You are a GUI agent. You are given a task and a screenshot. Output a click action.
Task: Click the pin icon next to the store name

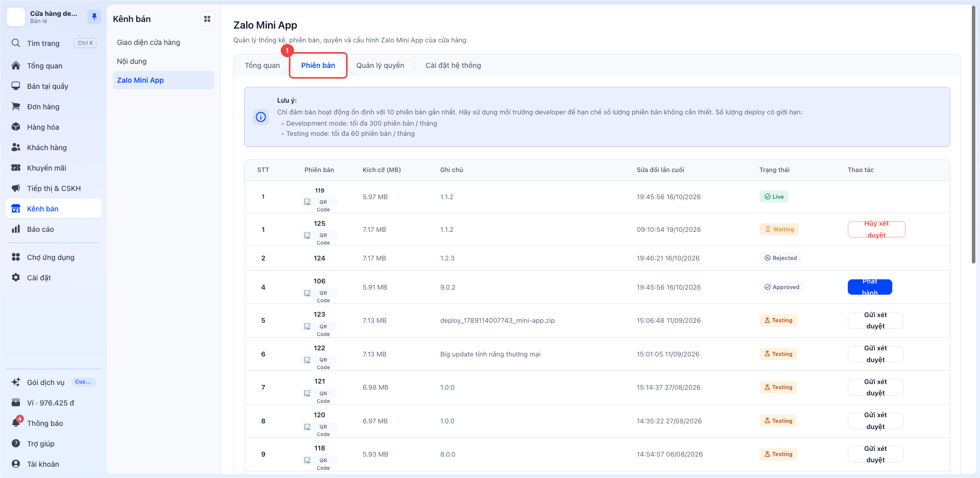(94, 17)
